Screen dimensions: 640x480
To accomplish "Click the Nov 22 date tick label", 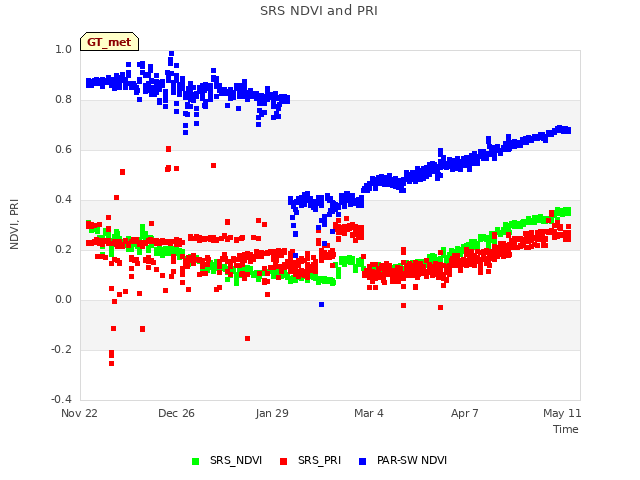I will [79, 413].
